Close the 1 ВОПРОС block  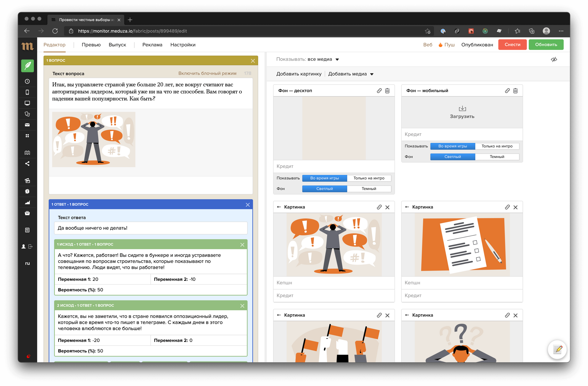[x=253, y=61]
